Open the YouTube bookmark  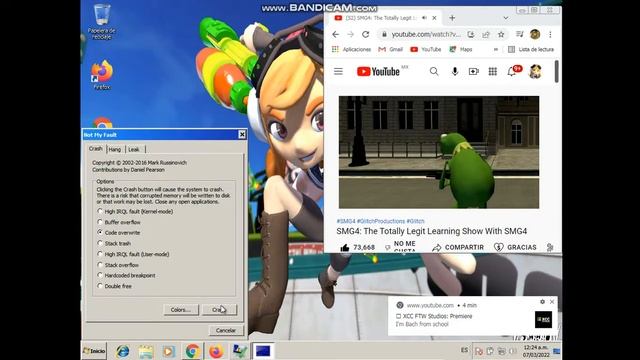(426, 49)
